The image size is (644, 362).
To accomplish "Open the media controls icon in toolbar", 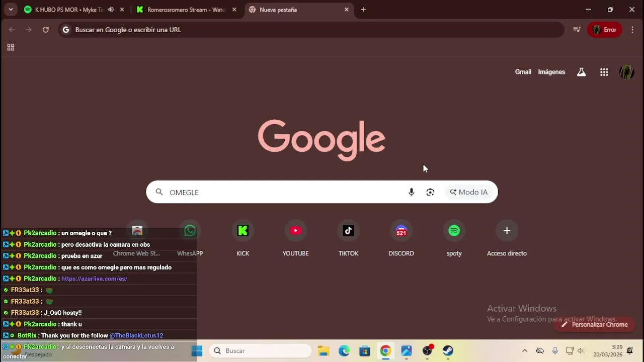I will click(577, 30).
